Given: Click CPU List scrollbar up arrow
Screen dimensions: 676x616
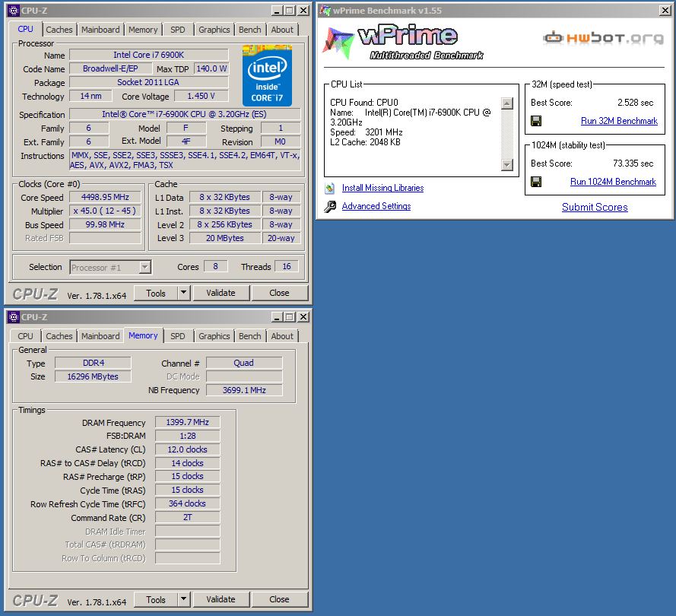Looking at the screenshot, I should point(507,103).
